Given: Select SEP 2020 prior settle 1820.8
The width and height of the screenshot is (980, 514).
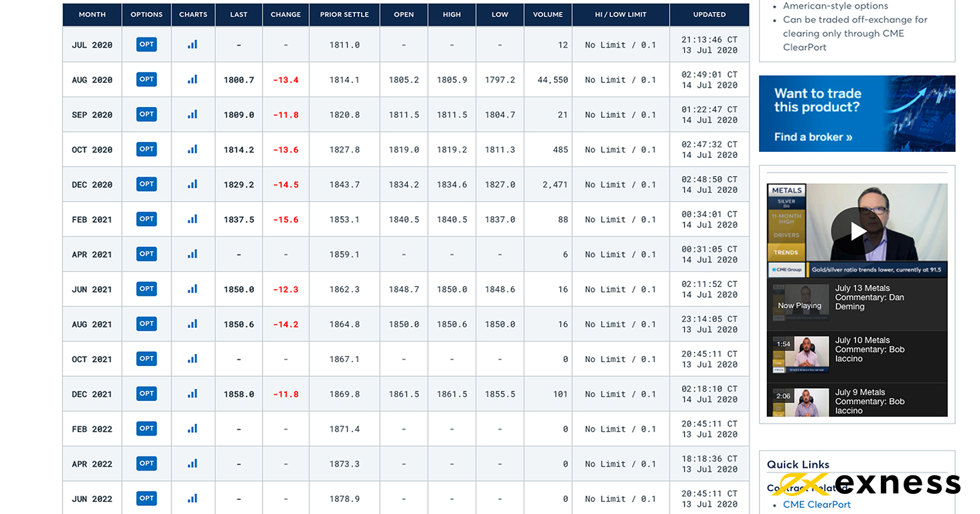Looking at the screenshot, I should coord(344,114).
